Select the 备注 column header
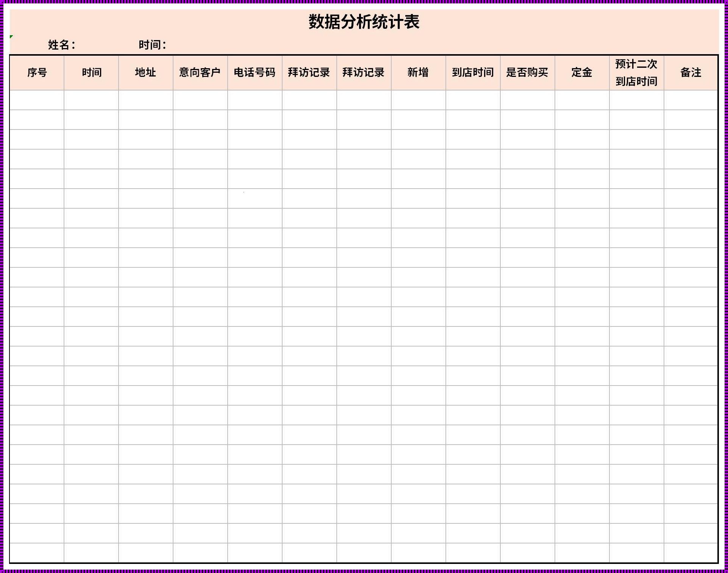This screenshot has width=728, height=573. tap(691, 72)
